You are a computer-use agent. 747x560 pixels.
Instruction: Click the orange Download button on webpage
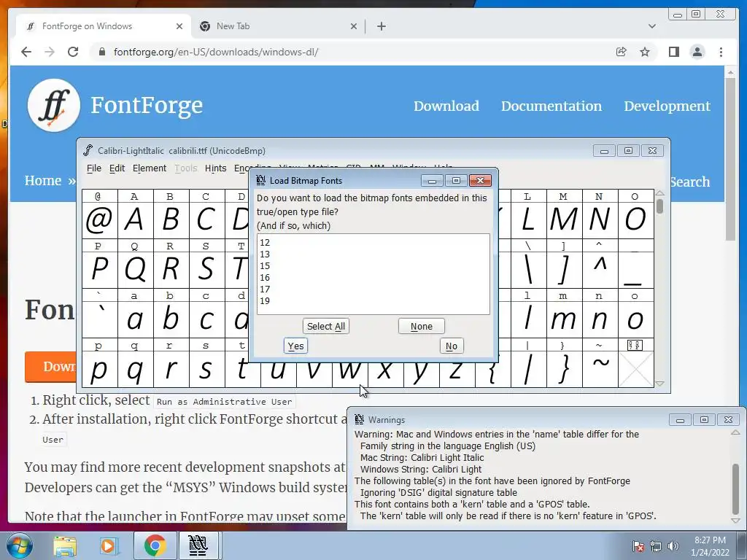click(50, 367)
